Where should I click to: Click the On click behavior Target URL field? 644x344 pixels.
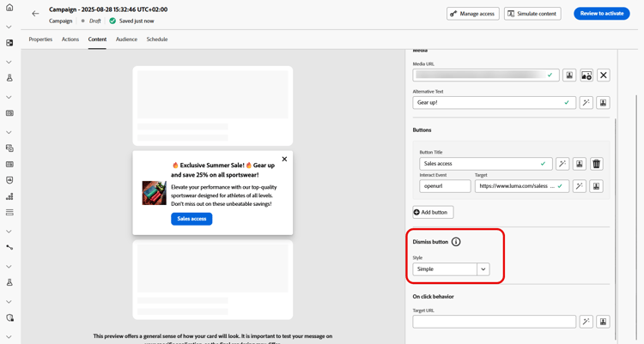click(x=494, y=322)
